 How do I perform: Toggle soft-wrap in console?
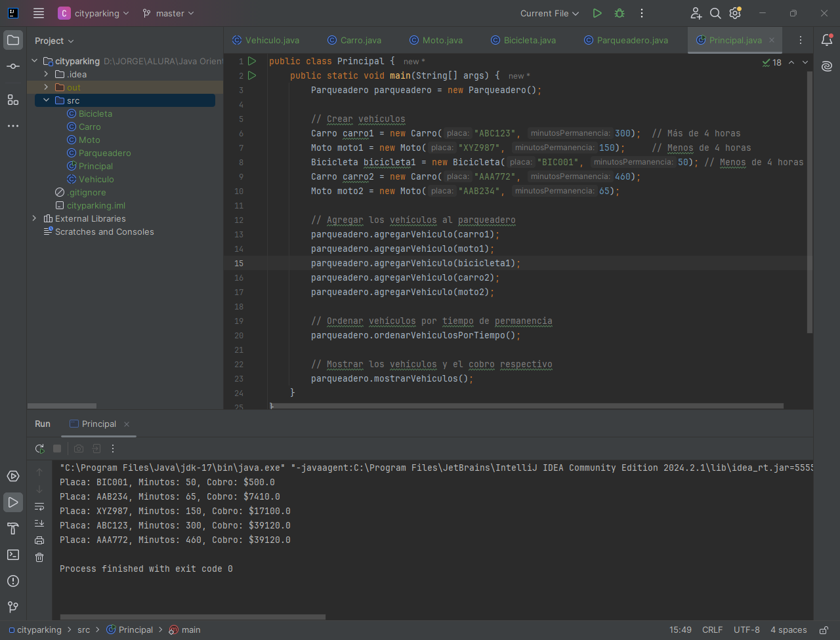[39, 506]
